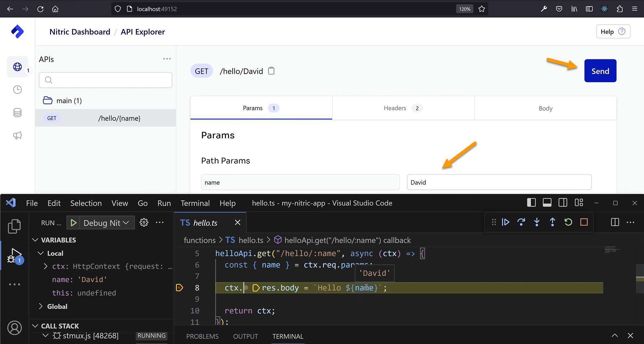Viewport: 644px width, 344px height.
Task: Open Topics using the megaphone icon
Action: (17, 135)
